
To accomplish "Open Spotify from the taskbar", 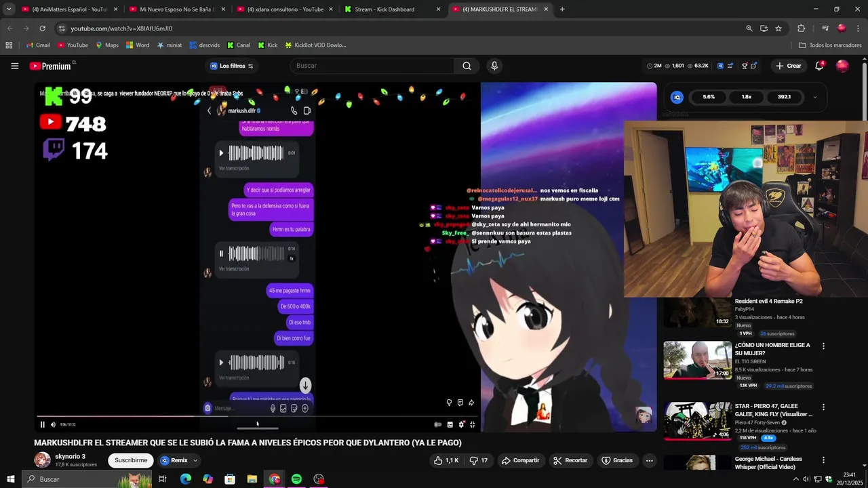I will 296,479.
